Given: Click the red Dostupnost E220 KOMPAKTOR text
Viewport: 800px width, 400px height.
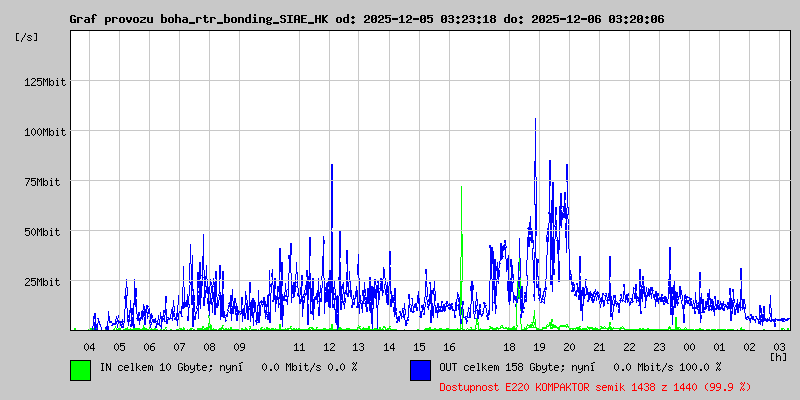Looking at the screenshot, I should 595,386.
